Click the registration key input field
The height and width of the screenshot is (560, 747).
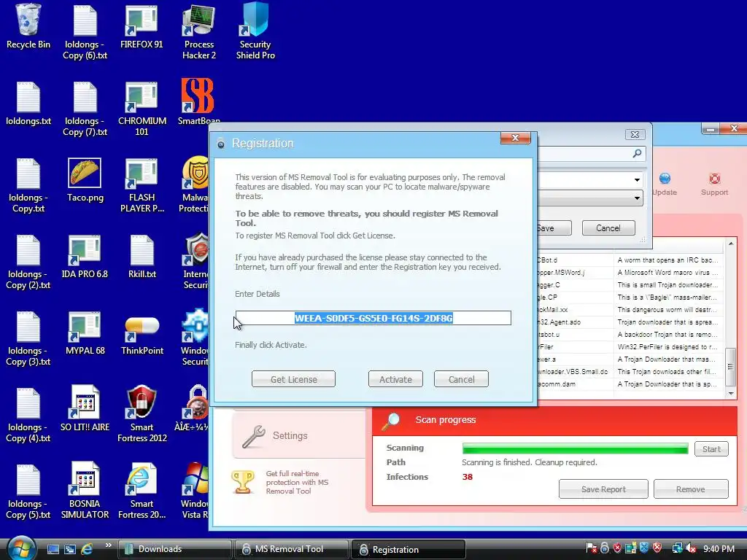[373, 318]
